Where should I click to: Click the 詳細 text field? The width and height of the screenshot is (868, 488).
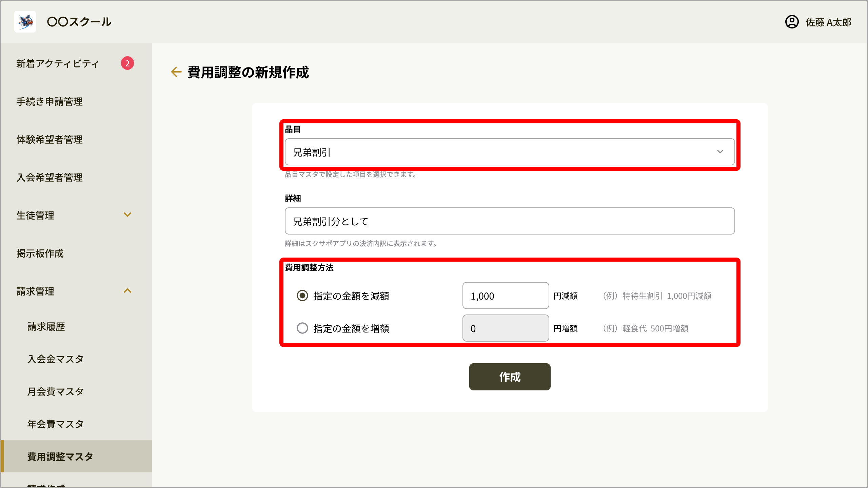pos(510,221)
